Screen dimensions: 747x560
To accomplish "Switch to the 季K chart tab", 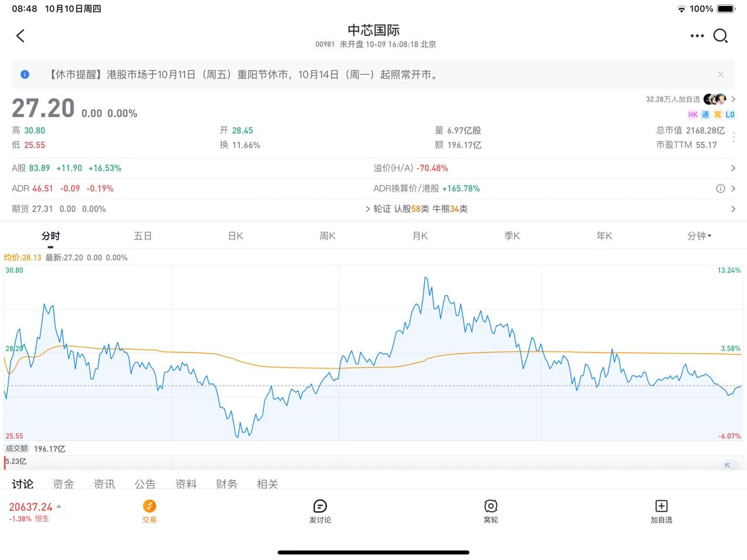I will [x=512, y=236].
